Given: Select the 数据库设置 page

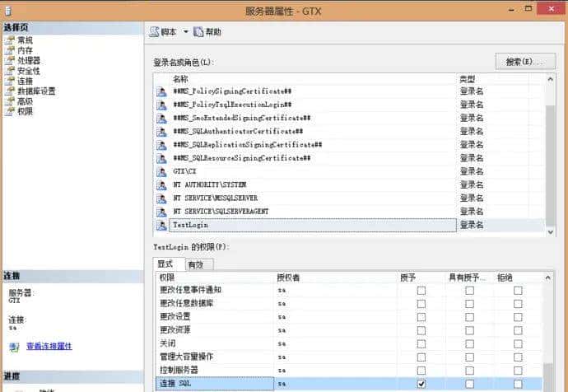Looking at the screenshot, I should 36,91.
